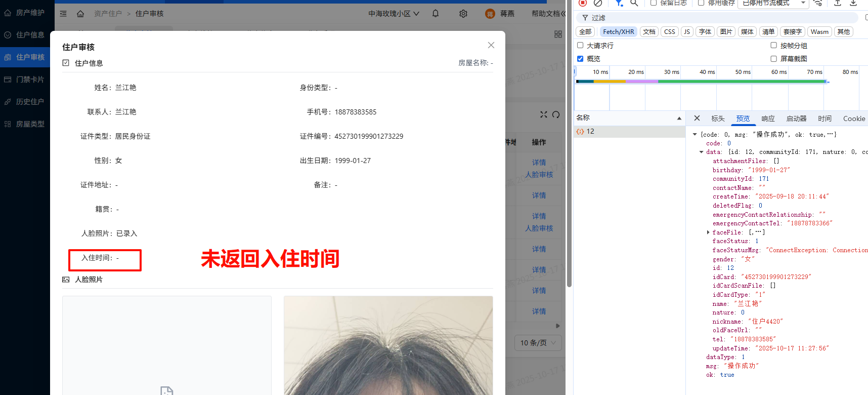This screenshot has width=868, height=395.
Task: Open network search magnifier
Action: pyautogui.click(x=634, y=3)
